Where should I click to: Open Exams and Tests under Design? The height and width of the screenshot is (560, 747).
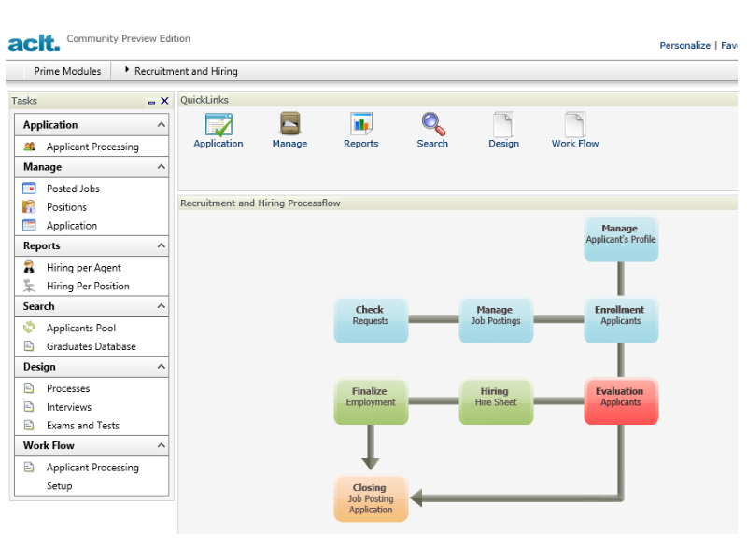coord(83,426)
